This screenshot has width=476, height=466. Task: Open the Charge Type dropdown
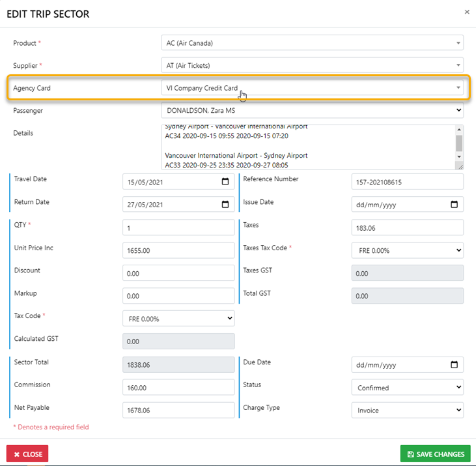(x=407, y=411)
